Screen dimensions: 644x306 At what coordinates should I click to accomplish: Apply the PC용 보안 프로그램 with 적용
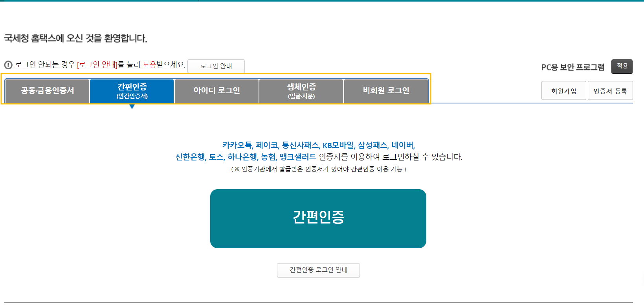tap(622, 66)
